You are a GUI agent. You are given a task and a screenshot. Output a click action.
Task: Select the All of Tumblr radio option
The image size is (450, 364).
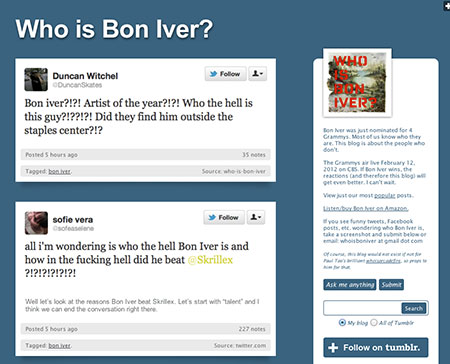tap(374, 322)
